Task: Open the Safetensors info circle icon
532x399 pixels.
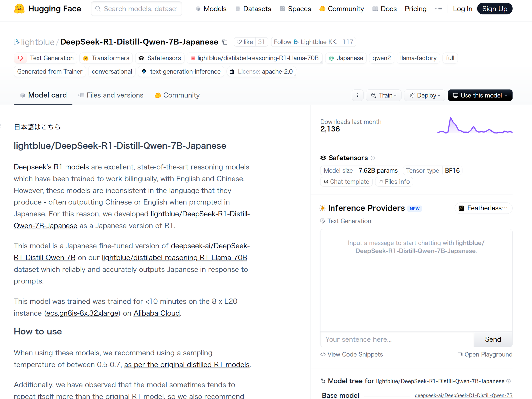Action: [x=373, y=158]
